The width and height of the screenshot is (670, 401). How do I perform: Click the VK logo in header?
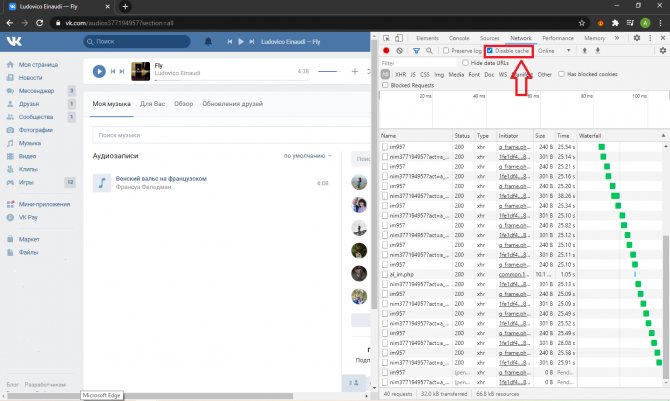14,41
